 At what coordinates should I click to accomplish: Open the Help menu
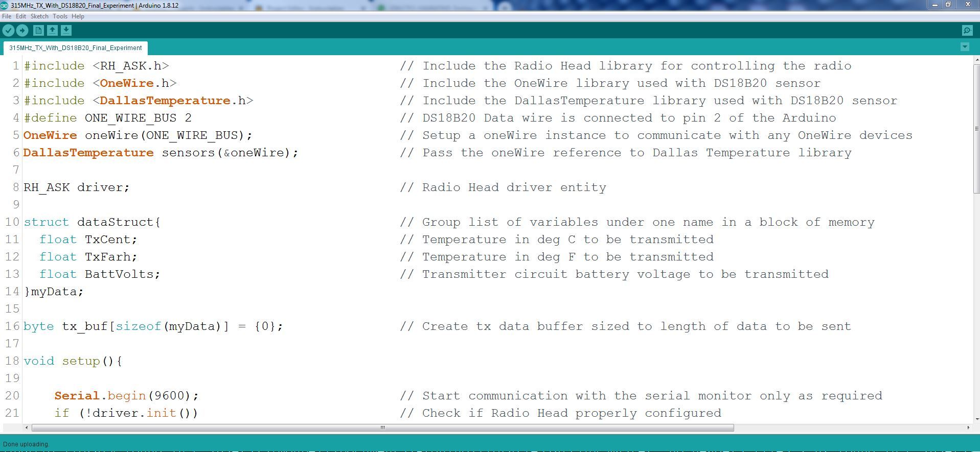(78, 16)
